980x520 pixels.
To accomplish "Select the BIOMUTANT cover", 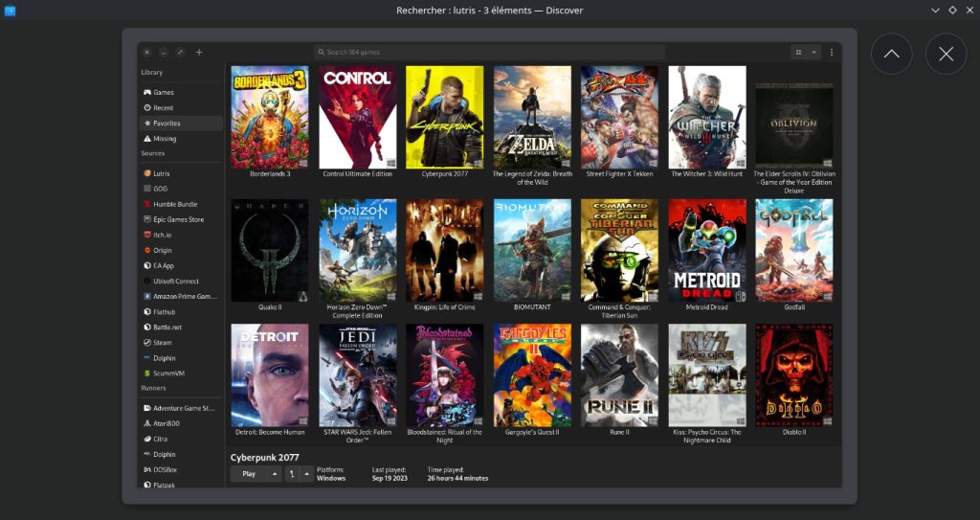I will pyautogui.click(x=532, y=250).
